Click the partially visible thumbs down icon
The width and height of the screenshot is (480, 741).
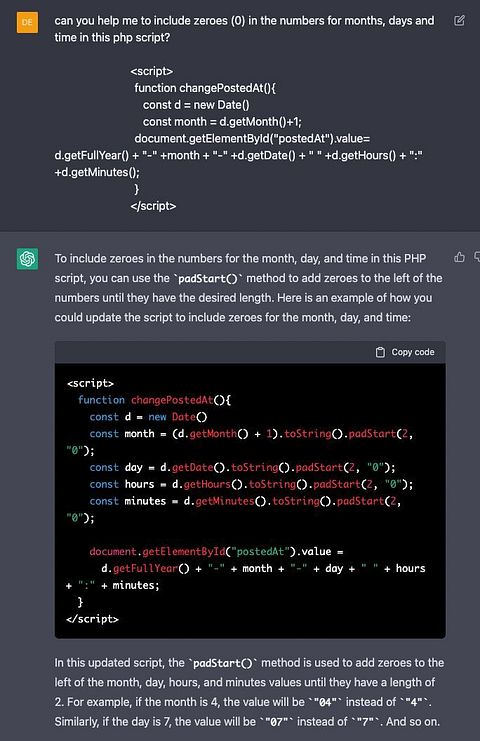pos(477,257)
